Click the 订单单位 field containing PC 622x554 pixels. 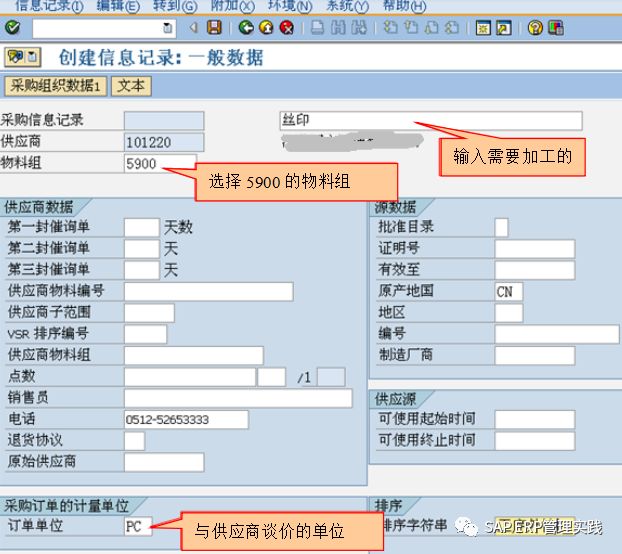coord(138,526)
